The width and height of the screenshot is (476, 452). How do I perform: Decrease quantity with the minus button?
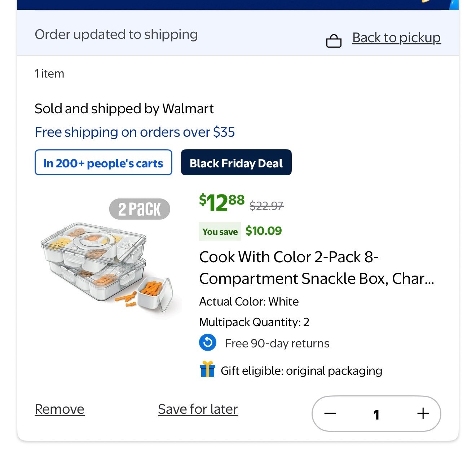point(330,413)
